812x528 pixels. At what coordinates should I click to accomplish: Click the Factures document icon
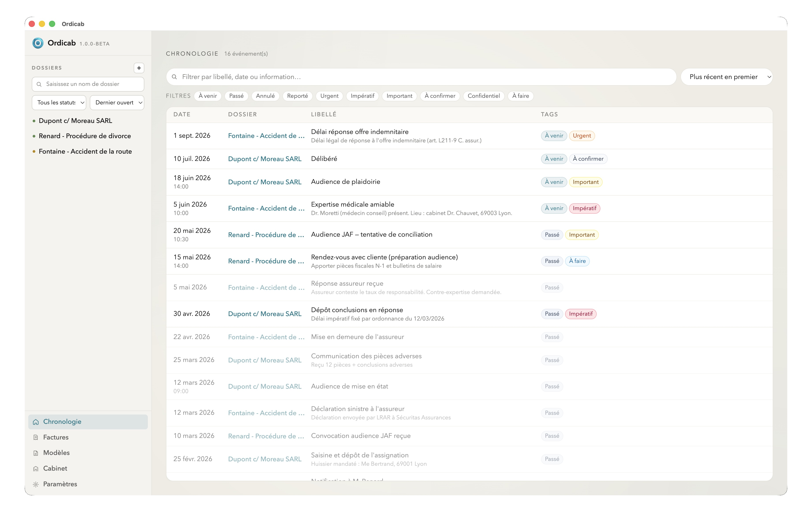coord(36,437)
